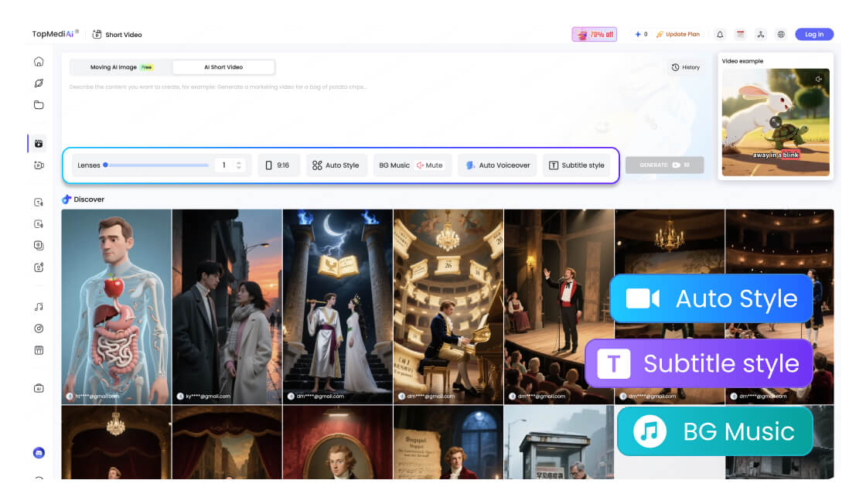This screenshot has height=504, width=866.
Task: Click the globe language icon
Action: pos(781,35)
